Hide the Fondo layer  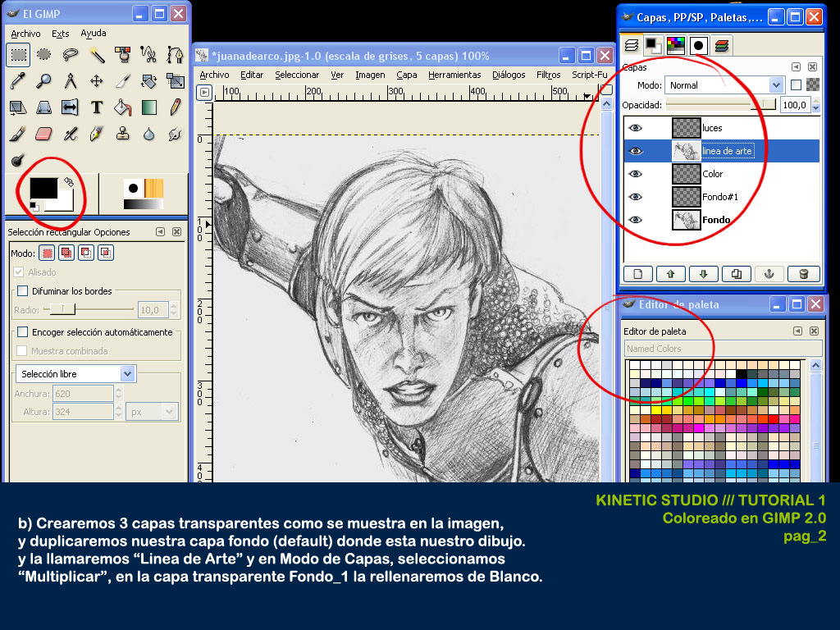click(x=636, y=220)
